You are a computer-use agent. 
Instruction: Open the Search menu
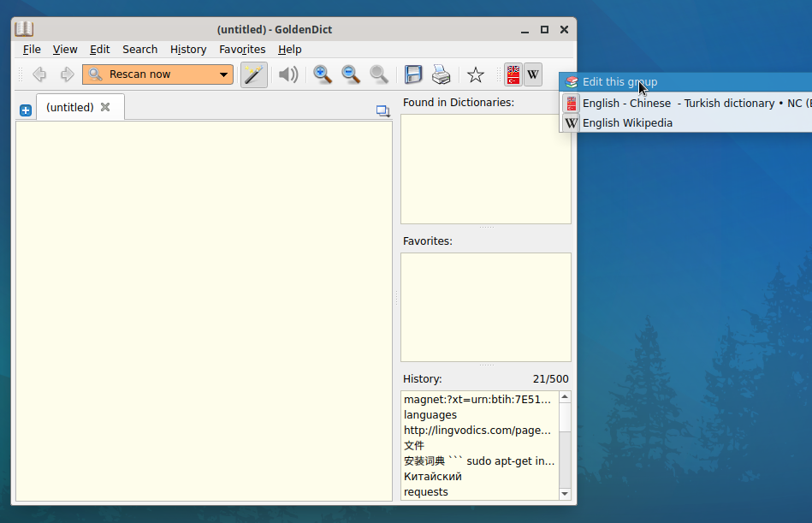(139, 49)
